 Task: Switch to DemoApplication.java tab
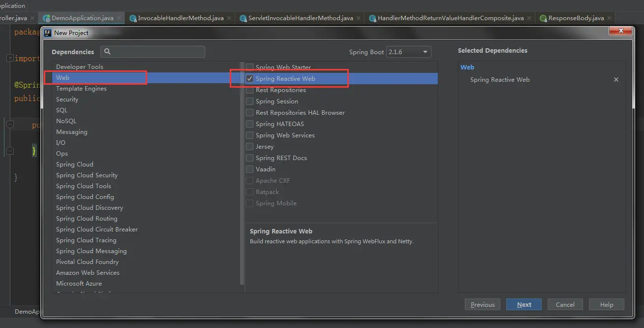(82, 18)
